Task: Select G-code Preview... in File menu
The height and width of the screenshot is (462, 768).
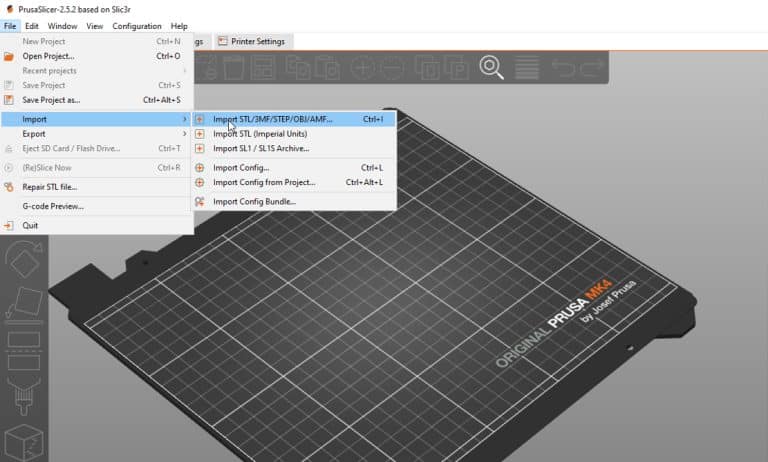Action: tap(96, 206)
